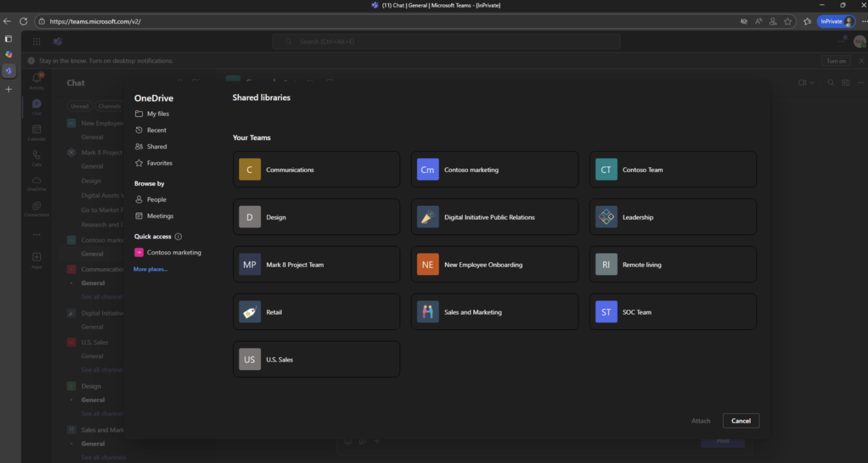Click the More places link
Image resolution: width=868 pixels, height=463 pixels.
pos(151,269)
